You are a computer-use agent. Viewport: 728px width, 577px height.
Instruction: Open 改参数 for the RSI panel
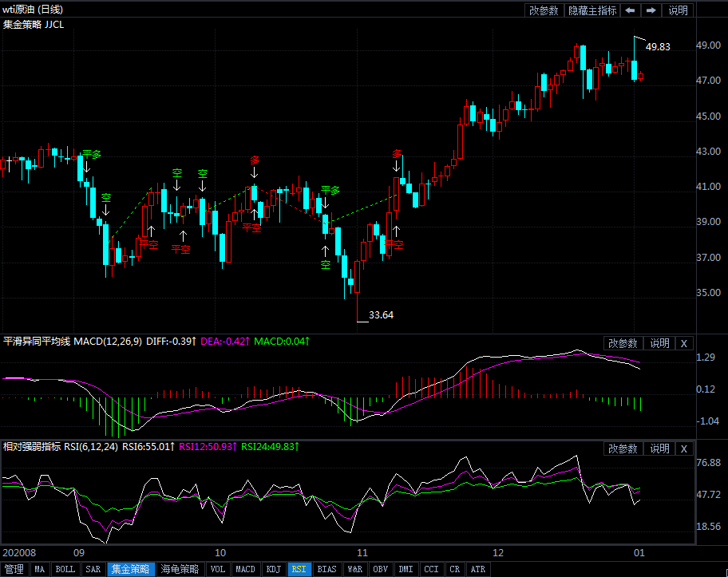click(x=623, y=449)
